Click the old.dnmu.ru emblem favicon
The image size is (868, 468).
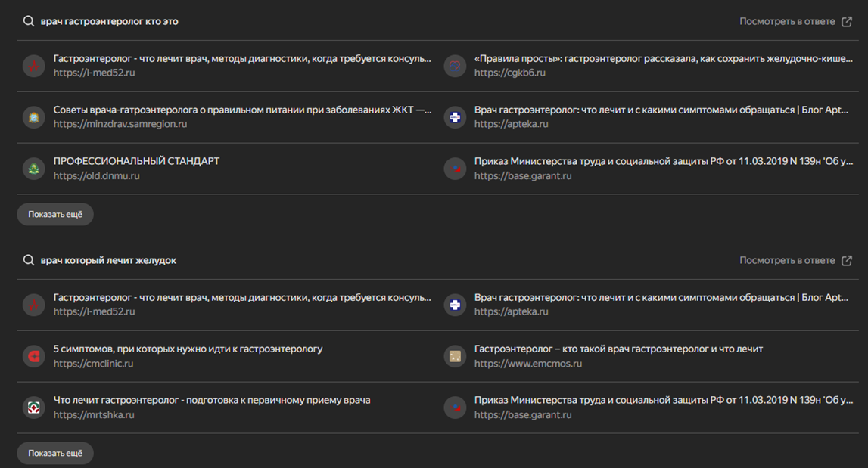click(34, 169)
